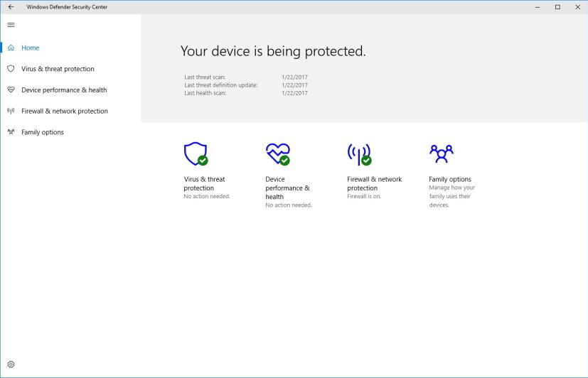Open the Device performance & health heart tile icon

pyautogui.click(x=277, y=153)
